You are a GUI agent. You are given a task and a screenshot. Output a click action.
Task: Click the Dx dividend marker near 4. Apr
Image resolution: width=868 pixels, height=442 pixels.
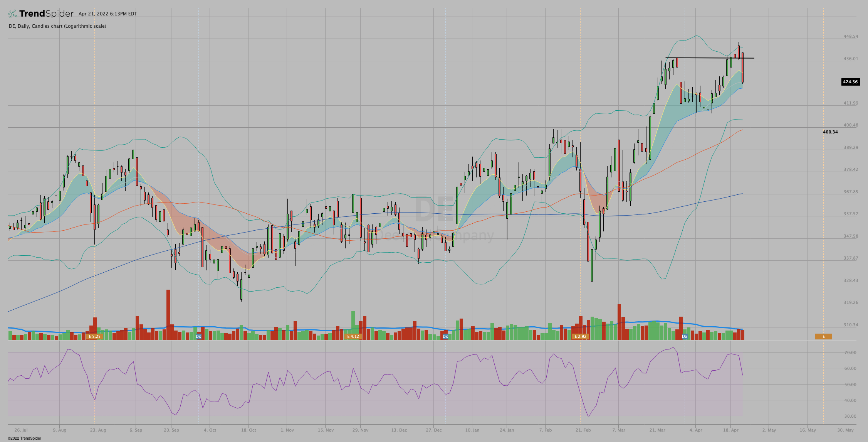point(685,336)
